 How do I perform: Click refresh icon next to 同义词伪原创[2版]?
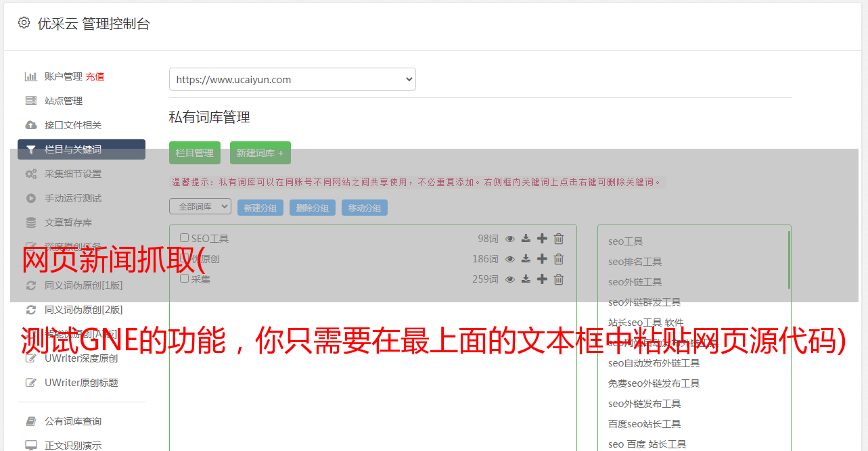click(31, 310)
